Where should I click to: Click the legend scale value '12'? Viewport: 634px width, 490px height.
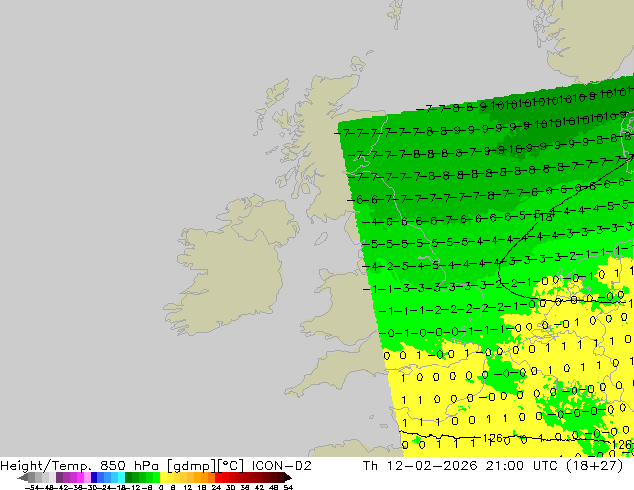click(187, 487)
